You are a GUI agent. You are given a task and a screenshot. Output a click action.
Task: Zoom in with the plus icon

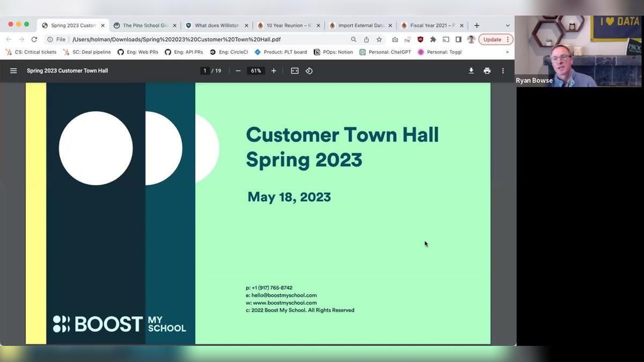pyautogui.click(x=274, y=70)
